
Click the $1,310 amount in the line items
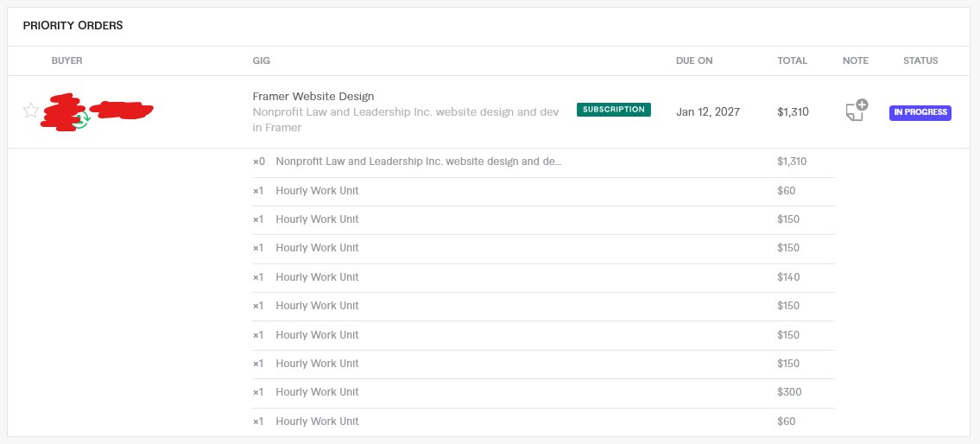pos(792,162)
